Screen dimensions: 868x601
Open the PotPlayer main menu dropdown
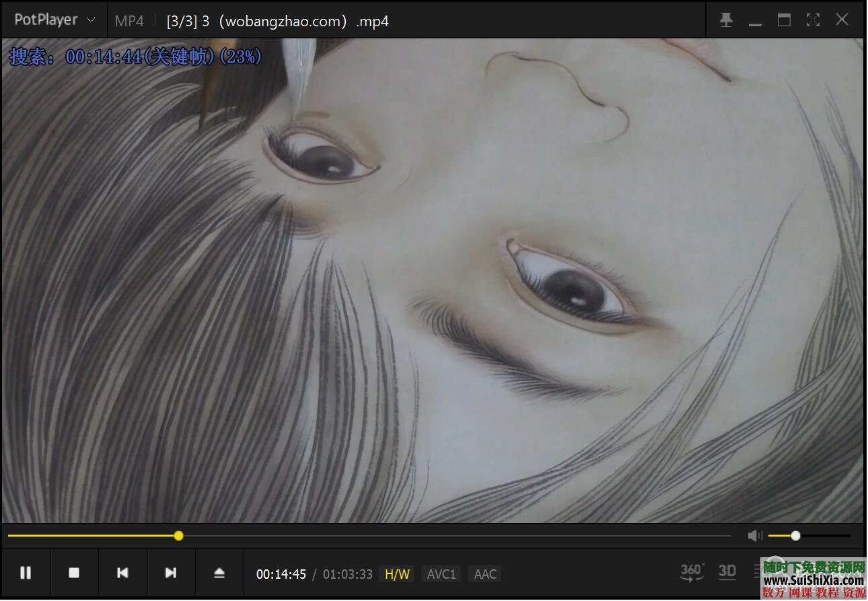point(54,20)
